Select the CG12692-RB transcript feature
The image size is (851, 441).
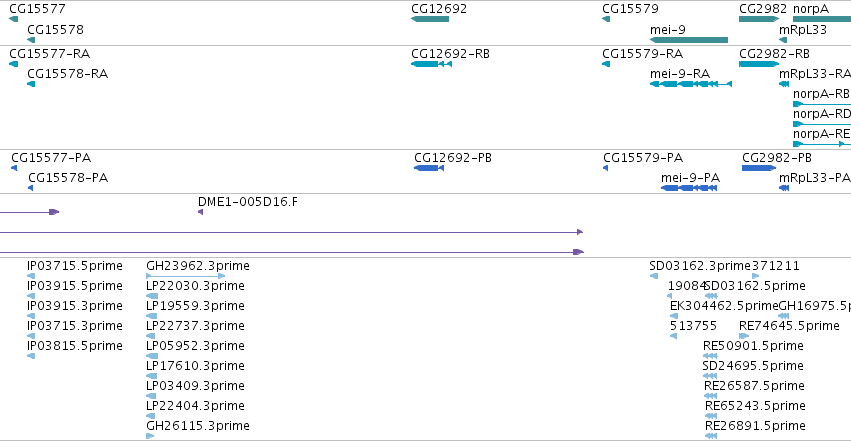pos(431,64)
